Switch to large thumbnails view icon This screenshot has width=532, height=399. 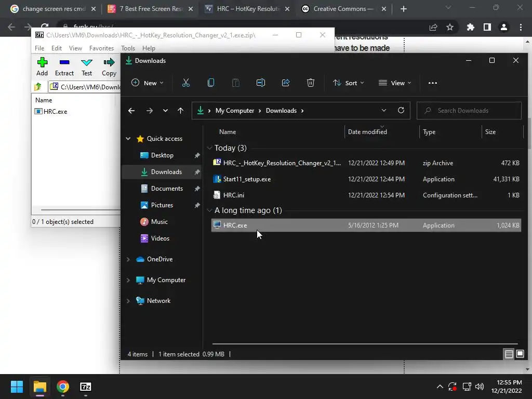click(520, 354)
